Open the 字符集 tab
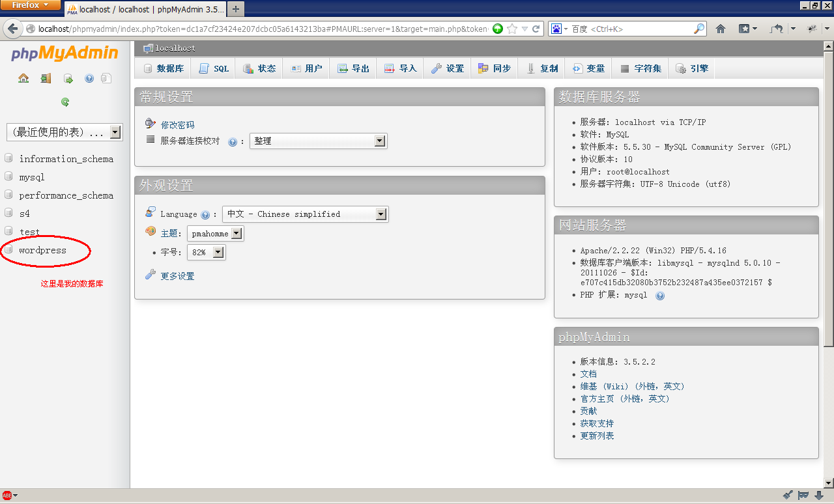This screenshot has height=504, width=834. [x=640, y=68]
